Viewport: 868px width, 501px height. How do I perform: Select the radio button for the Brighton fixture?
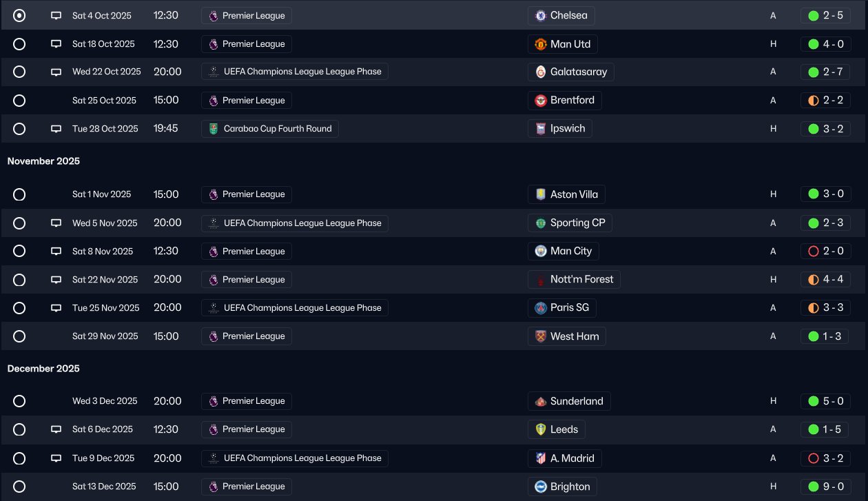(19, 487)
